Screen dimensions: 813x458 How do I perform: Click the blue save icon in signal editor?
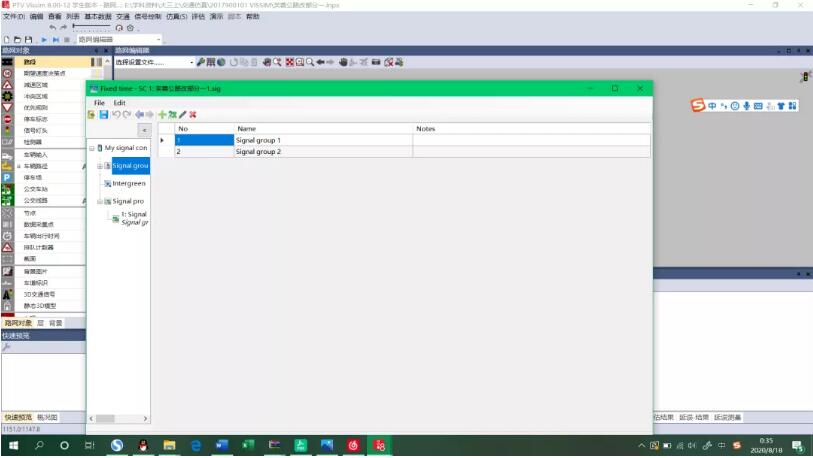point(104,115)
